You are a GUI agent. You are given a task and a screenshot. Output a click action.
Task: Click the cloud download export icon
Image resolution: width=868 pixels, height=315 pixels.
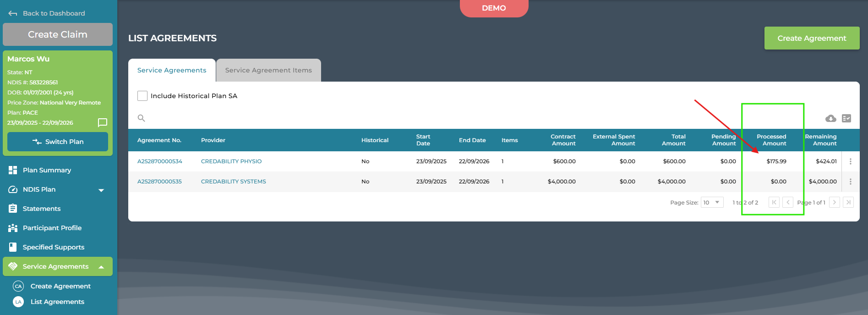(x=830, y=119)
